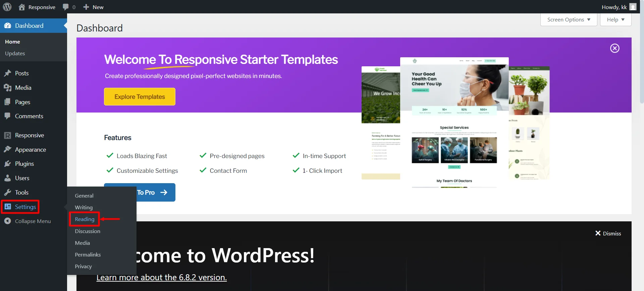
Task: Open Learn more about the 6.8.2 version link
Action: [x=162, y=278]
